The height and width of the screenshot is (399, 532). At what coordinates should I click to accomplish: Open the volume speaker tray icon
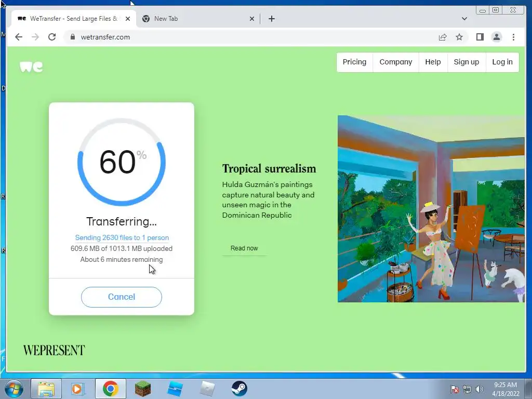[479, 389]
